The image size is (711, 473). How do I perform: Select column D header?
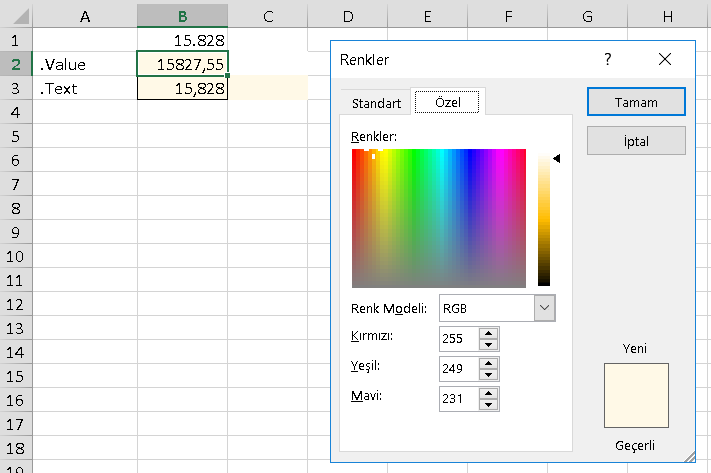[348, 16]
